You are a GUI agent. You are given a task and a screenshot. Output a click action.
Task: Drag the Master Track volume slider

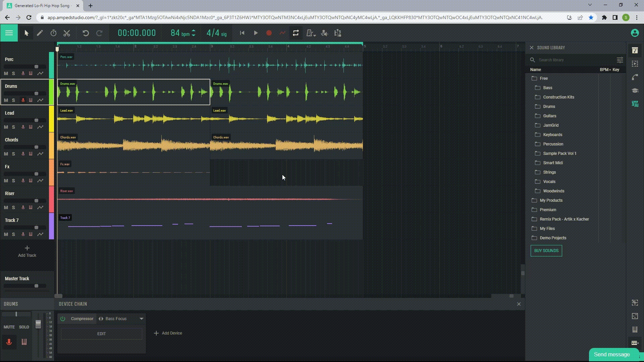click(x=36, y=286)
